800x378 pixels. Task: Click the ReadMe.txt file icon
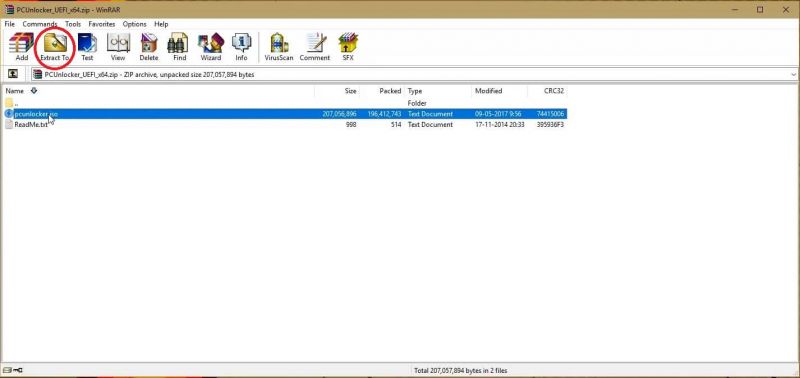click(x=9, y=124)
